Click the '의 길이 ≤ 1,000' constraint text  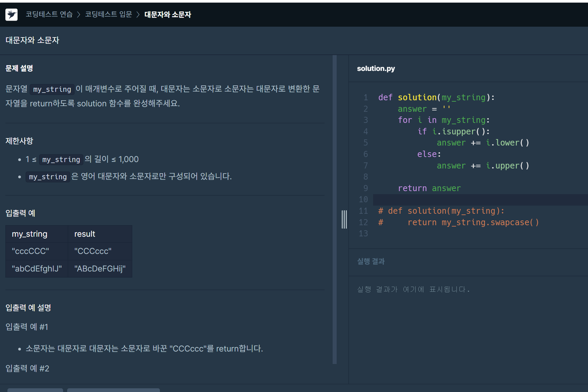(112, 159)
